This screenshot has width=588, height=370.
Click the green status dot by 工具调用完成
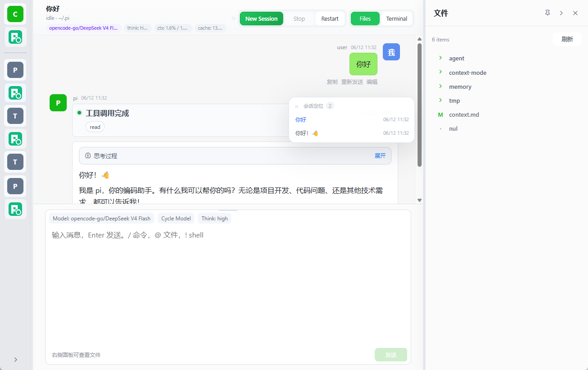[x=79, y=113]
